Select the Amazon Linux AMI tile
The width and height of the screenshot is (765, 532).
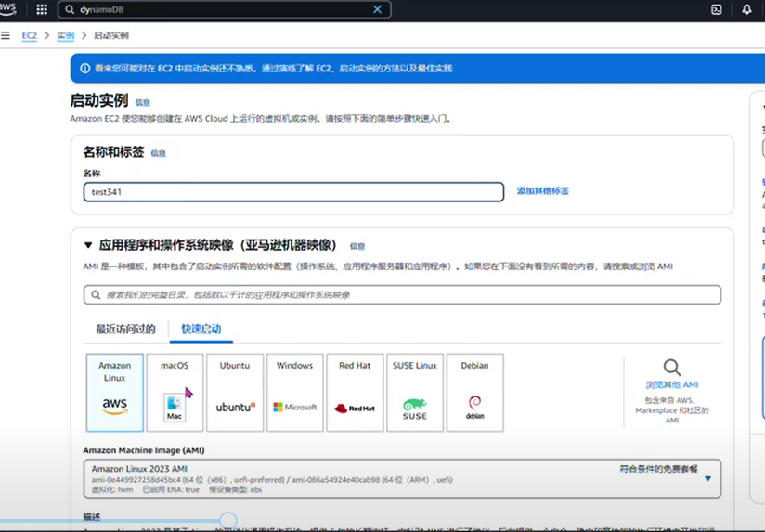(115, 393)
